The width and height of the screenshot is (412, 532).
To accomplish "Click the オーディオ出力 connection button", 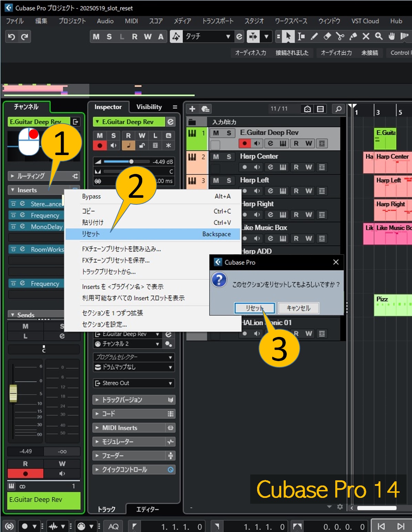I will pyautogui.click(x=336, y=53).
